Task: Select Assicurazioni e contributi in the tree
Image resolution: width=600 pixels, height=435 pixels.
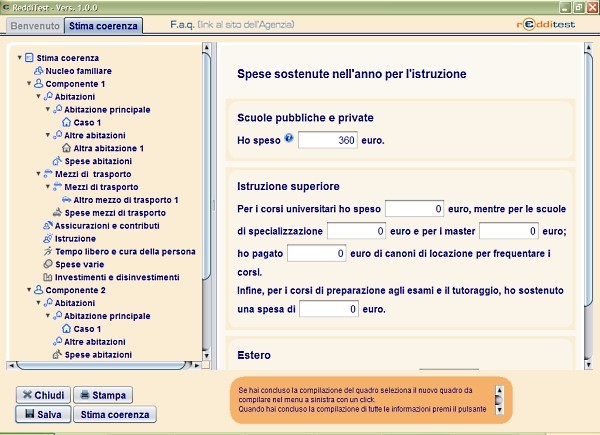Action: (x=107, y=225)
